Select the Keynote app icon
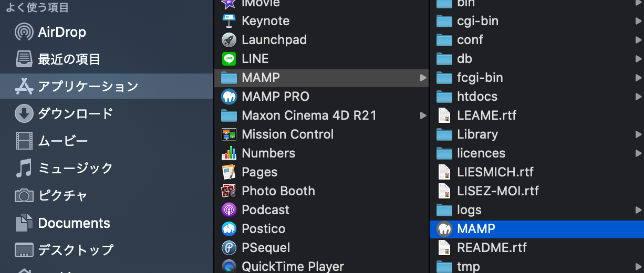The width and height of the screenshot is (644, 273). point(228,21)
